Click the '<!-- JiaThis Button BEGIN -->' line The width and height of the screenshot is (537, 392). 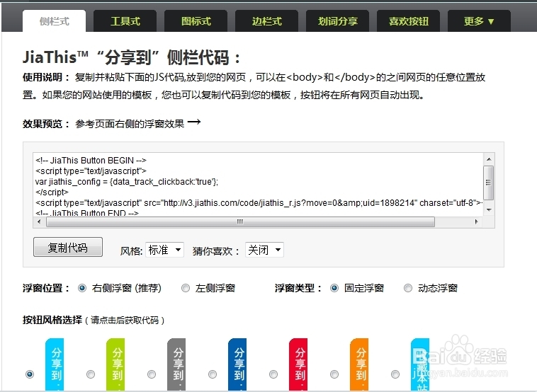pos(91,161)
